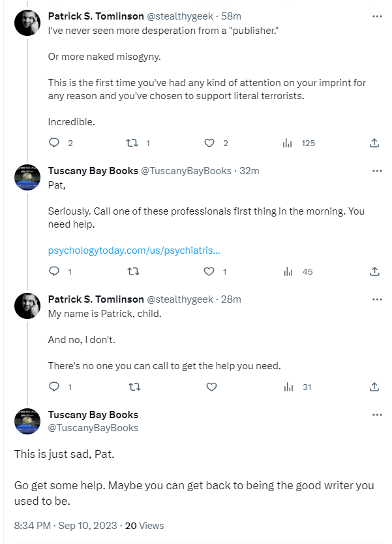This screenshot has height=544, width=392.
Task: Open more options on Patrick's 28m tweet
Action: click(x=377, y=299)
